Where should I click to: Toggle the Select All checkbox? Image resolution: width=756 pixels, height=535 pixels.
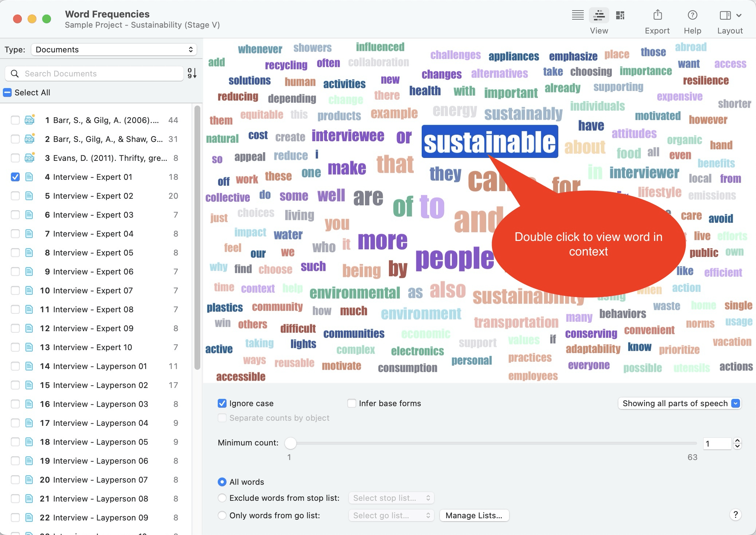7,92
